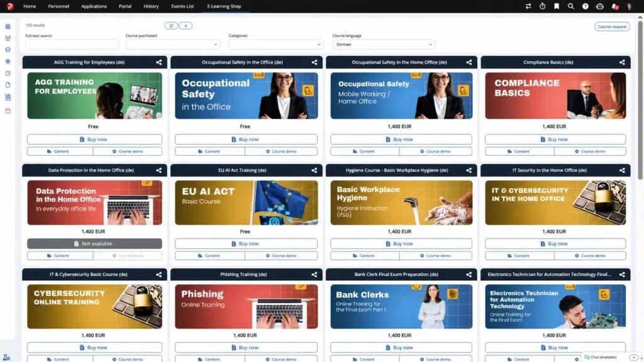Open the people group sidebar icon
This screenshot has height=362, width=644.
[x=8, y=38]
